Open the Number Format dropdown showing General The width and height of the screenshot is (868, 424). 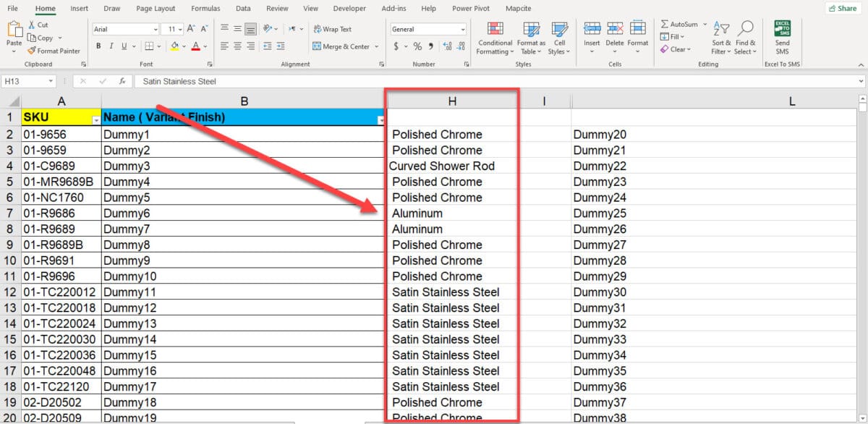click(x=427, y=28)
